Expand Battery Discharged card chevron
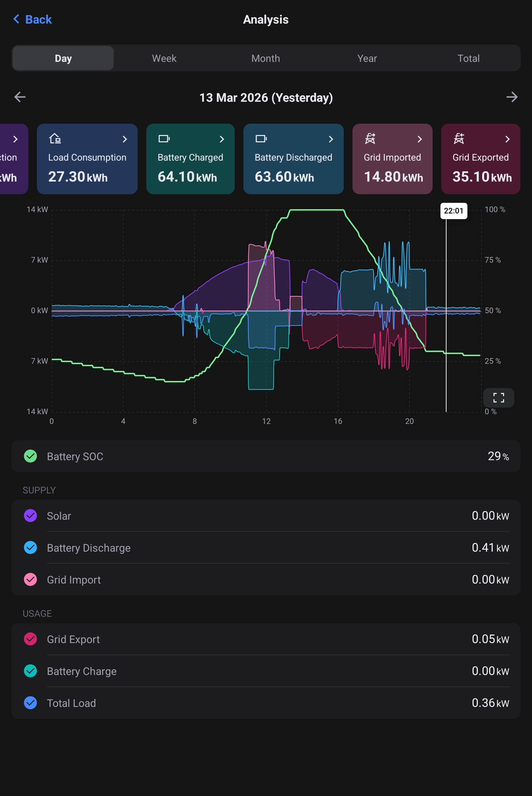This screenshot has width=532, height=796. point(331,139)
